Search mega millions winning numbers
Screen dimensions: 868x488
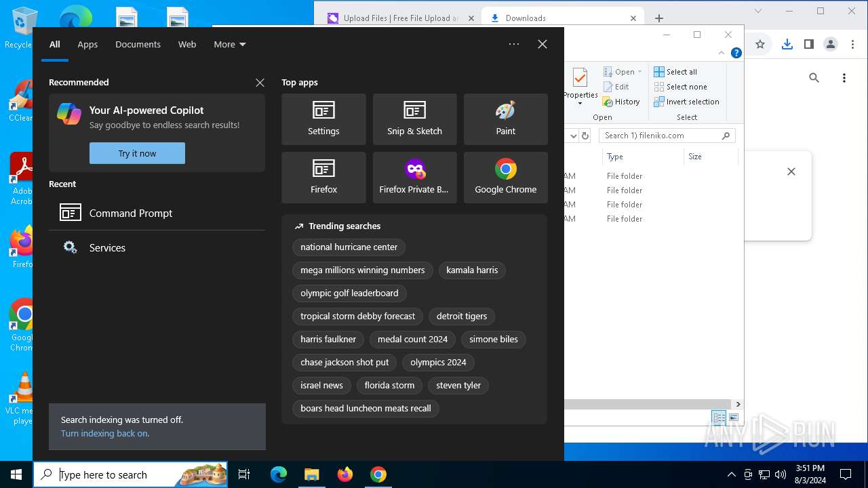tap(363, 270)
